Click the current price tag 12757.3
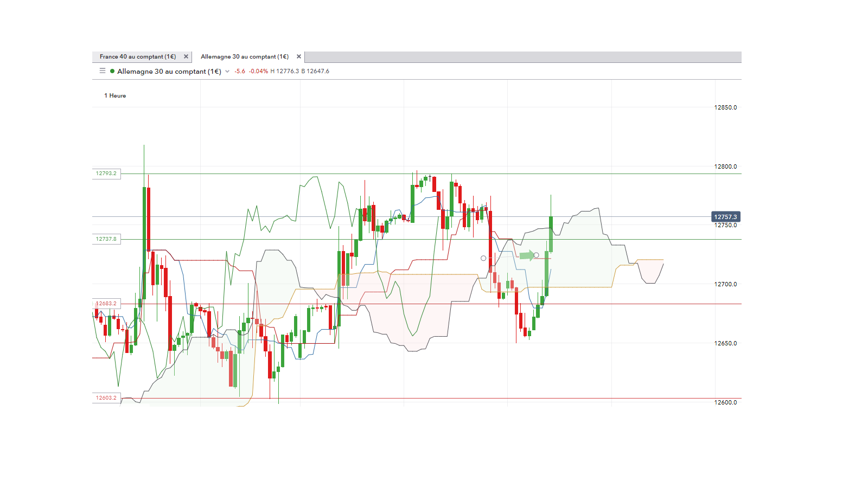This screenshot has width=868, height=488. (726, 217)
